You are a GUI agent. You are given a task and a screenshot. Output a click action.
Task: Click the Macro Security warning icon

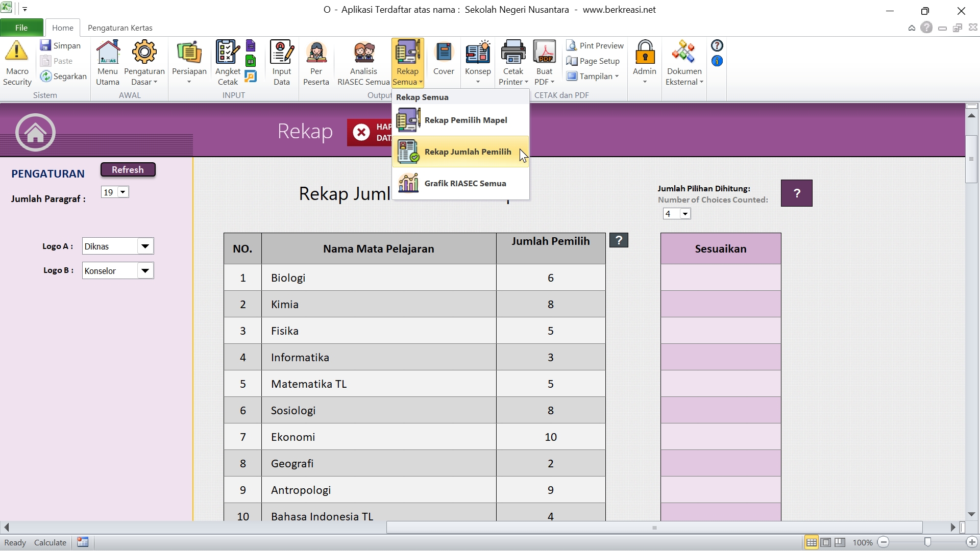point(16,52)
